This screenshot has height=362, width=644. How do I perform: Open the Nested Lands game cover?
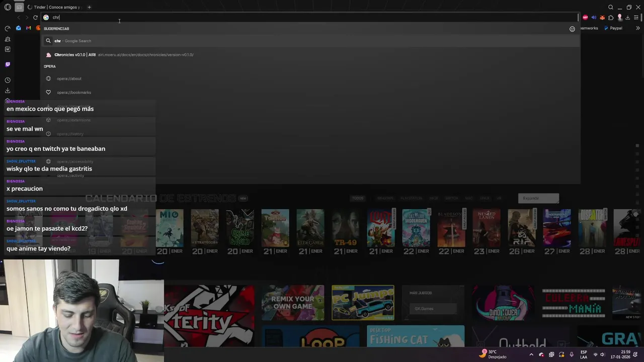click(x=487, y=228)
